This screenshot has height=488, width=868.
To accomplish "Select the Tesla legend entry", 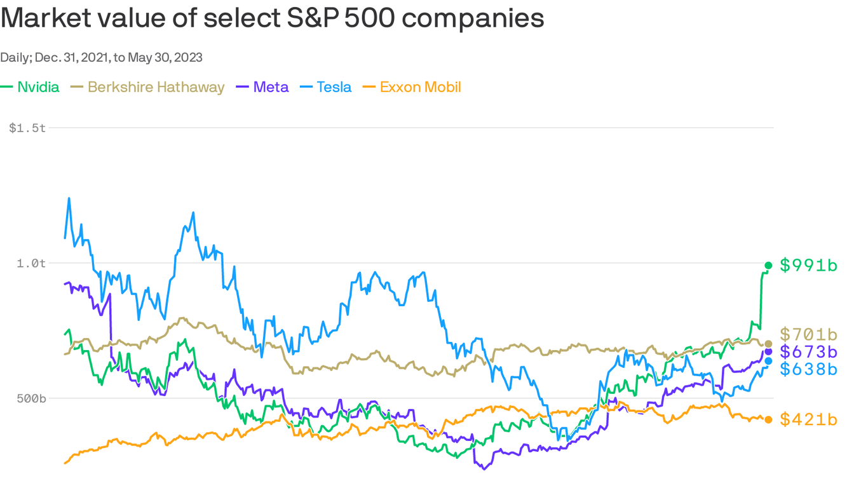I will [x=334, y=87].
